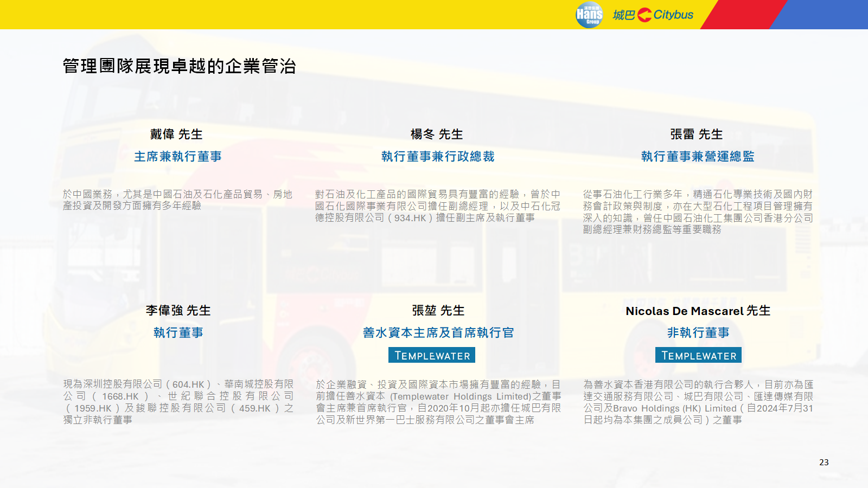Screen dimensions: 868x488
Task: Click 張堃's biography starting 於企業融資
Action: point(438,402)
